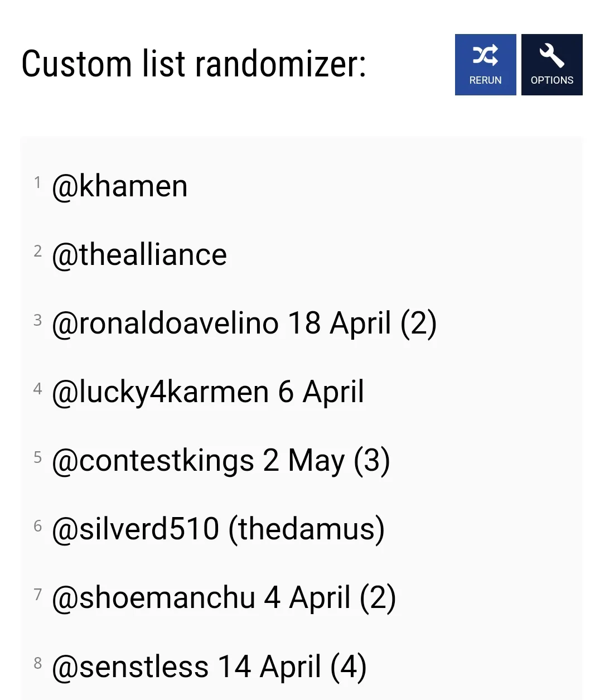The width and height of the screenshot is (590, 700).
Task: Click the "Custom list randomizer:" heading
Action: (x=194, y=64)
